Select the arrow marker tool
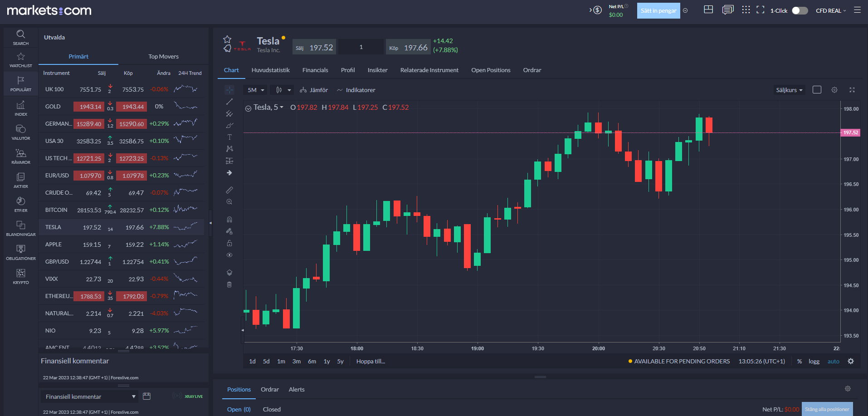Image resolution: width=868 pixels, height=416 pixels. tap(229, 173)
